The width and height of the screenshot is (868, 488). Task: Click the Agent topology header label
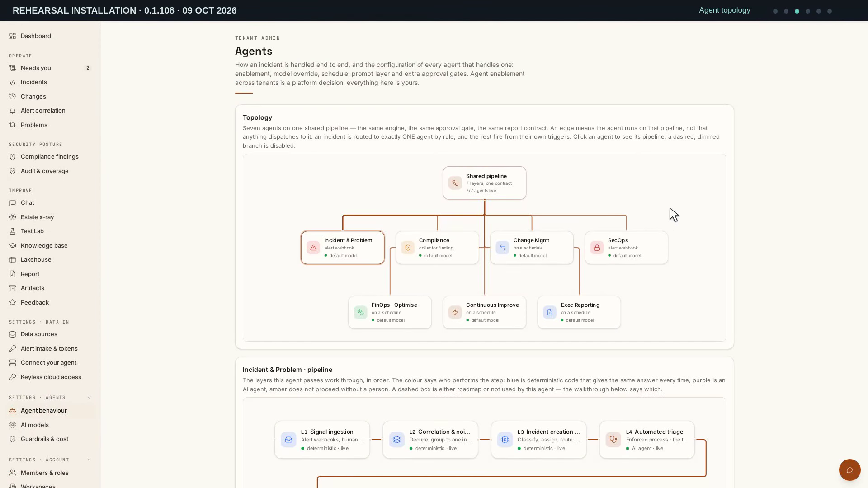click(x=724, y=10)
